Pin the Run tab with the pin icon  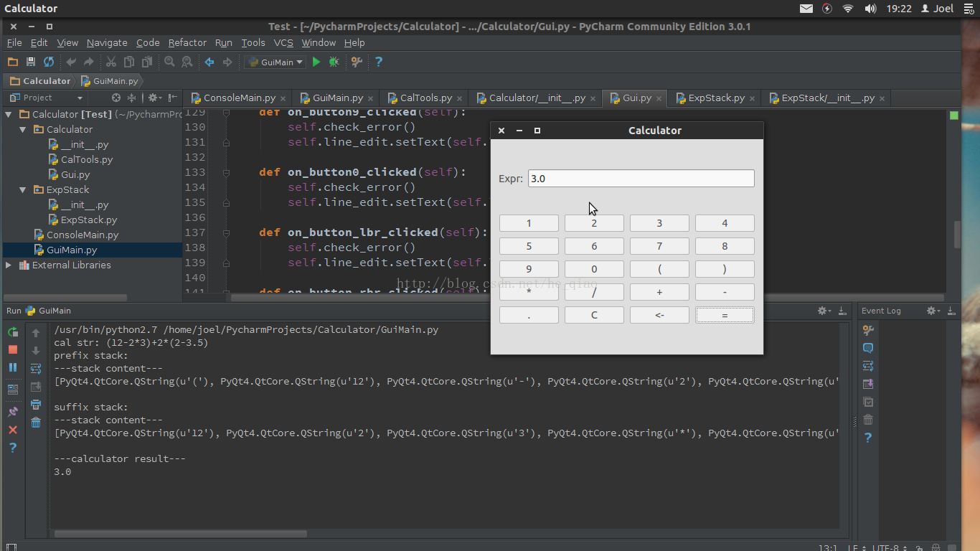(x=13, y=412)
